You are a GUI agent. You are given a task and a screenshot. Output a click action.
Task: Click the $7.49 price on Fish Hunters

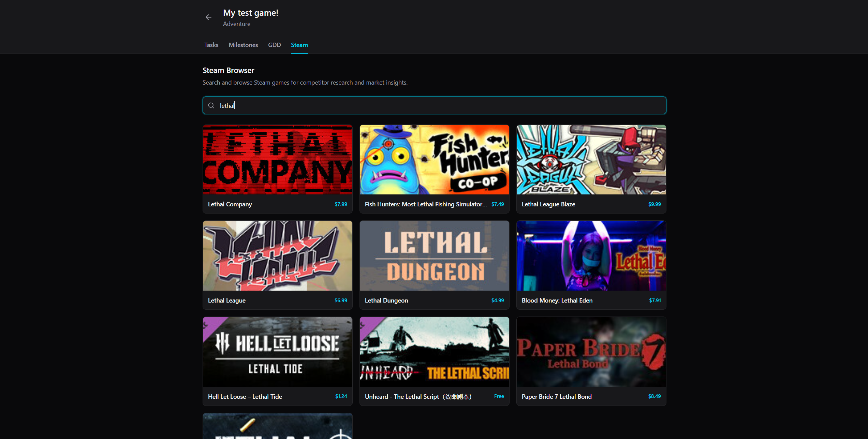[x=498, y=204]
